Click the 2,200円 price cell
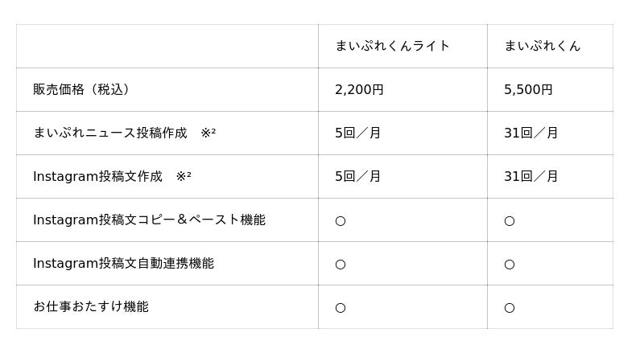The height and width of the screenshot is (353, 644). 359,89
